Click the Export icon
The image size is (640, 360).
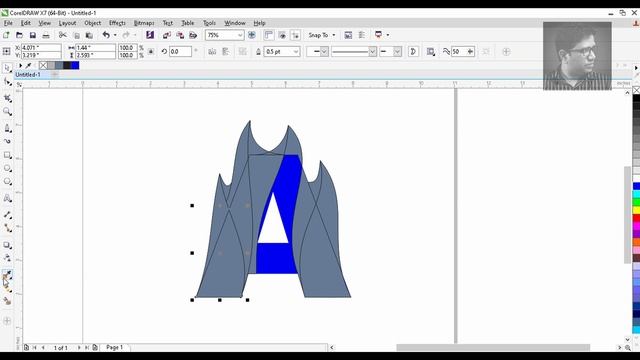click(x=180, y=35)
